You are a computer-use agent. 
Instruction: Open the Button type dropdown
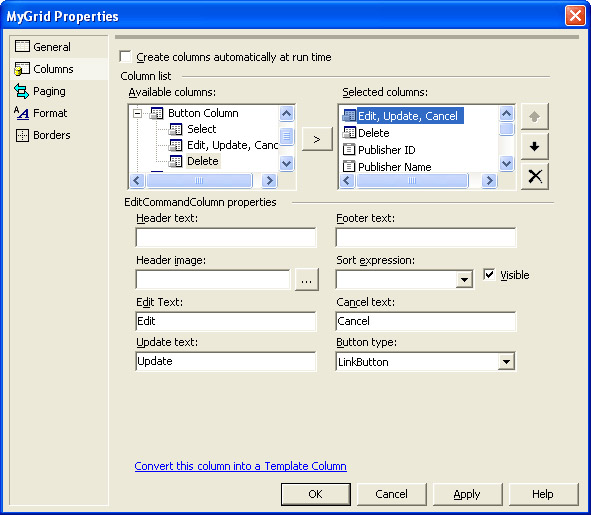tap(506, 362)
